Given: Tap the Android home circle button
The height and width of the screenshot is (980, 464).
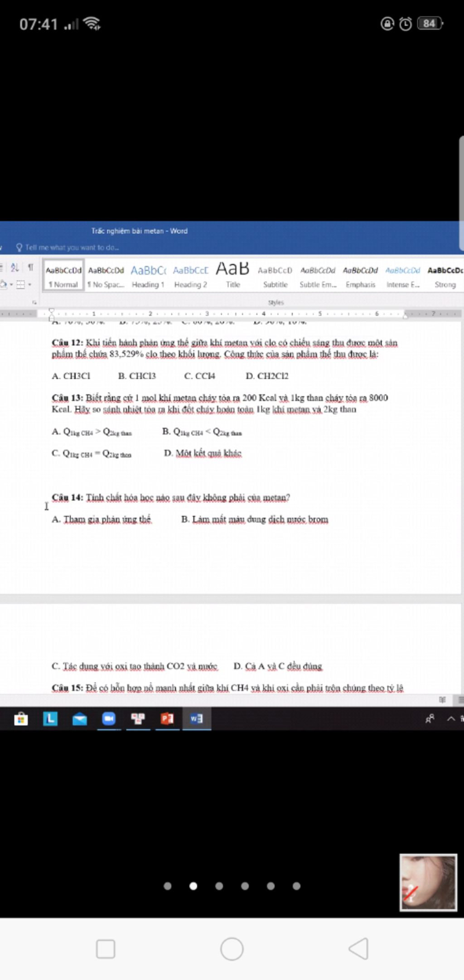Looking at the screenshot, I should 232,949.
